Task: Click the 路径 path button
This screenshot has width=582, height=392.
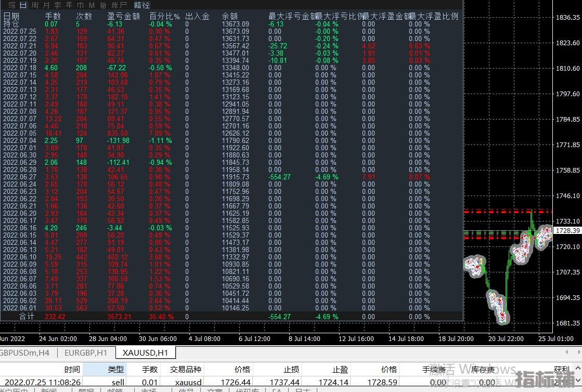Action: click(142, 5)
